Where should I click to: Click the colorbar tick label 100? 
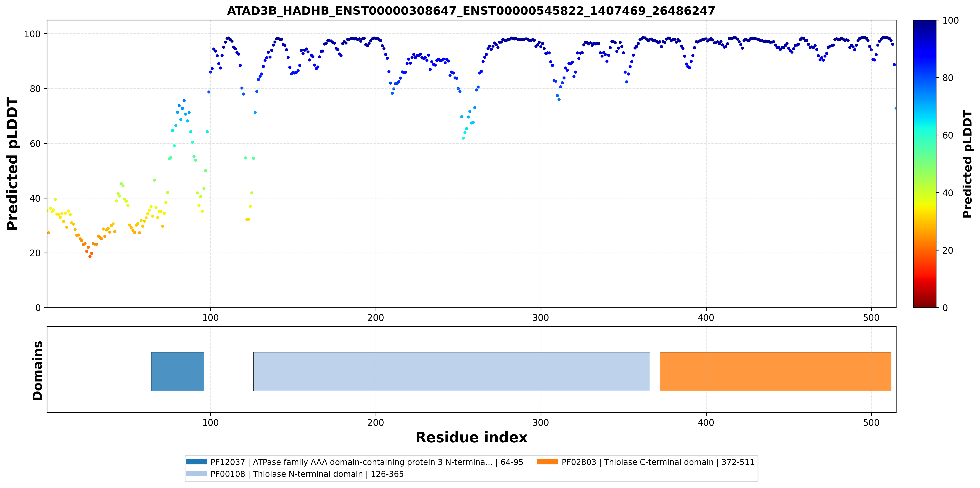point(950,21)
